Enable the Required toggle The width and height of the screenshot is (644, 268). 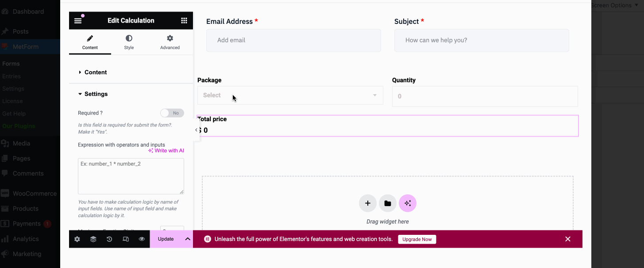coord(172,113)
